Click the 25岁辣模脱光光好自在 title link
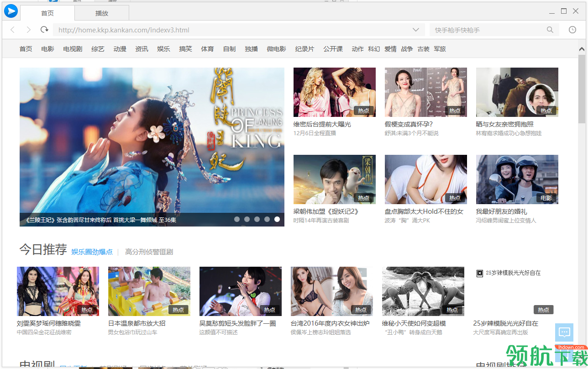Screen dimensions: 588x369 (506, 323)
